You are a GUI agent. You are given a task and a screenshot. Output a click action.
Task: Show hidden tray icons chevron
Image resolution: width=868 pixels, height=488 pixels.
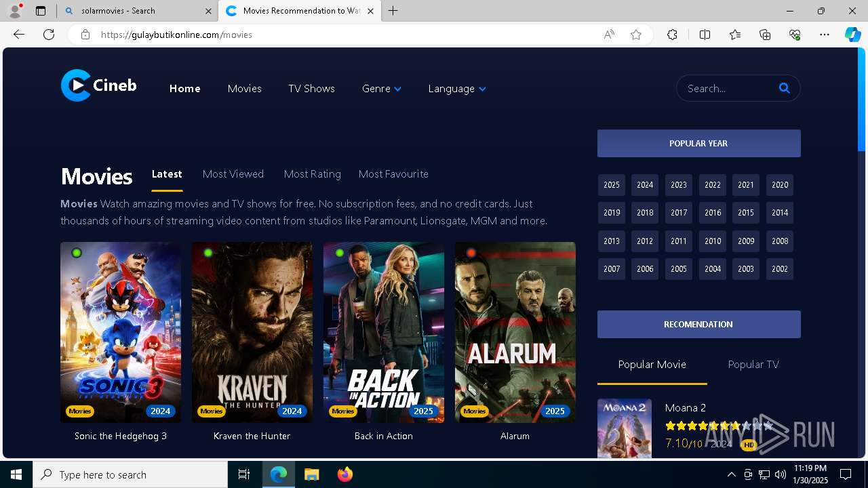pos(731,474)
